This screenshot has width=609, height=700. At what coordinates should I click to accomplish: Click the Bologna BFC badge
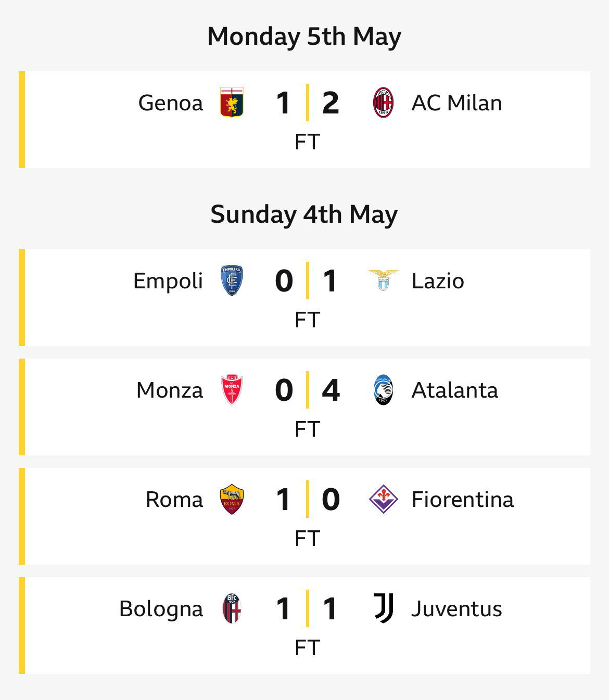pyautogui.click(x=232, y=608)
